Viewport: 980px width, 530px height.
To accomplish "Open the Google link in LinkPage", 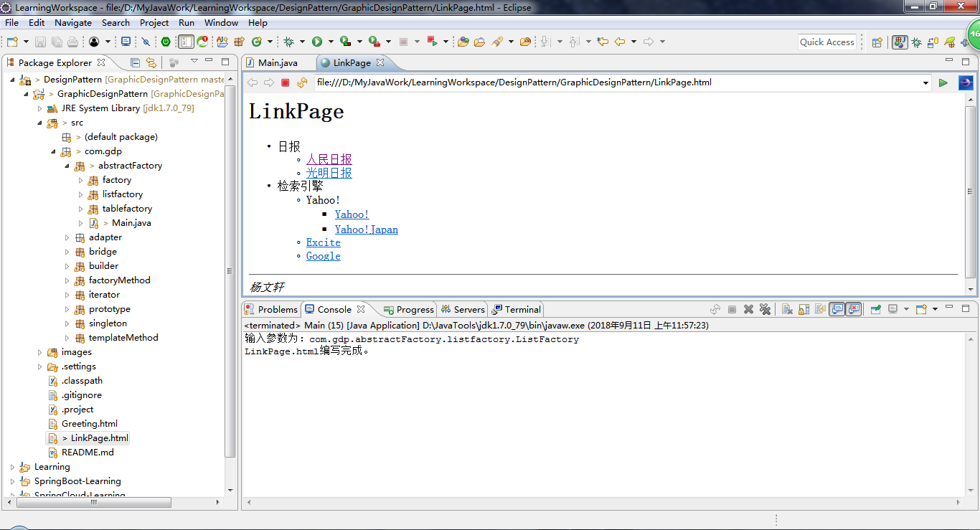I will point(323,256).
